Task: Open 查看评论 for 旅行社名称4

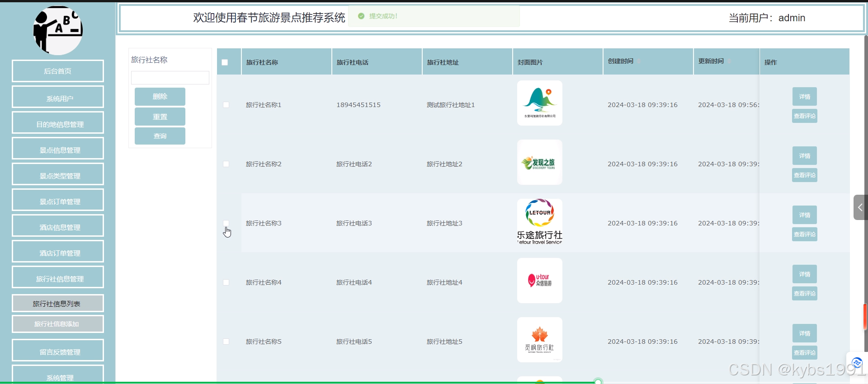Action: (x=805, y=294)
